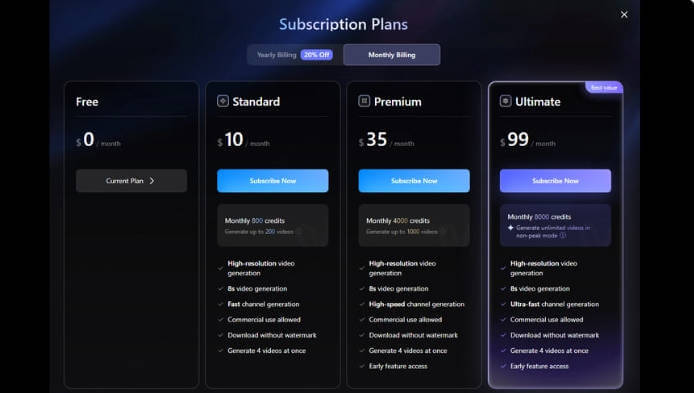Click the sparkle icon in Ultimate credits box
694x393 pixels.
tap(510, 227)
